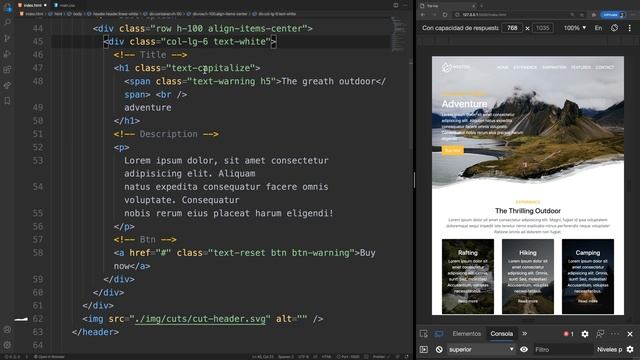Open the 'Con capacidad de respuesta' device dropdown
640x360 pixels.
pyautogui.click(x=460, y=28)
